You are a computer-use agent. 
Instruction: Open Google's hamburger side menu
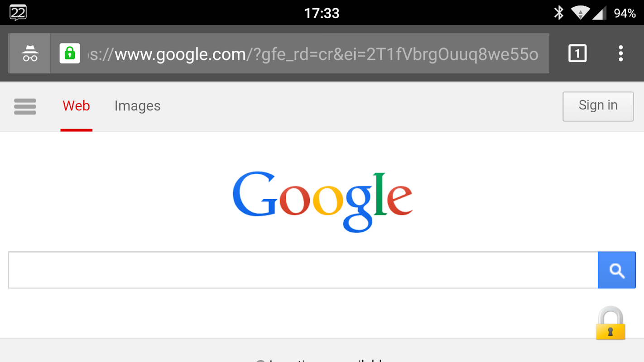pyautogui.click(x=25, y=106)
